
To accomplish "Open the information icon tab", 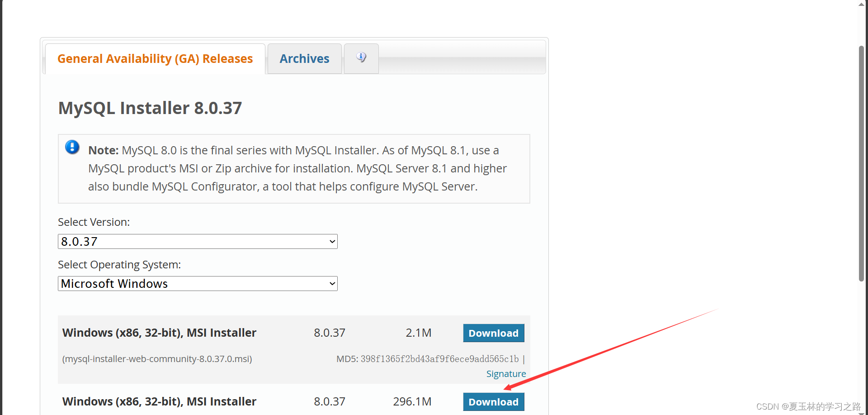I will point(361,58).
